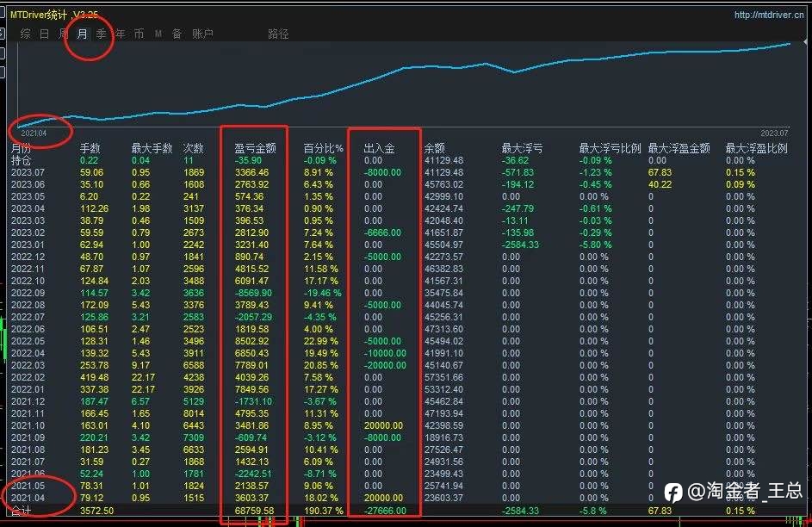Viewport: 812px width, 527px height.
Task: Click the 最大浮盈金额 column header
Action: 679,149
